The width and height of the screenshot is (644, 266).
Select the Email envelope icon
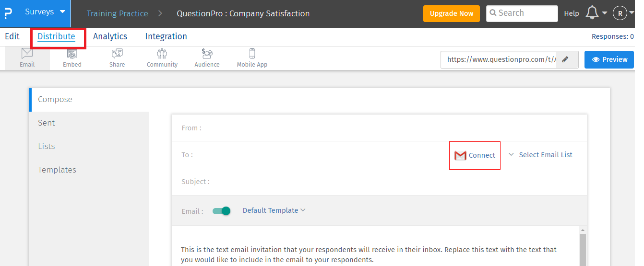[27, 54]
